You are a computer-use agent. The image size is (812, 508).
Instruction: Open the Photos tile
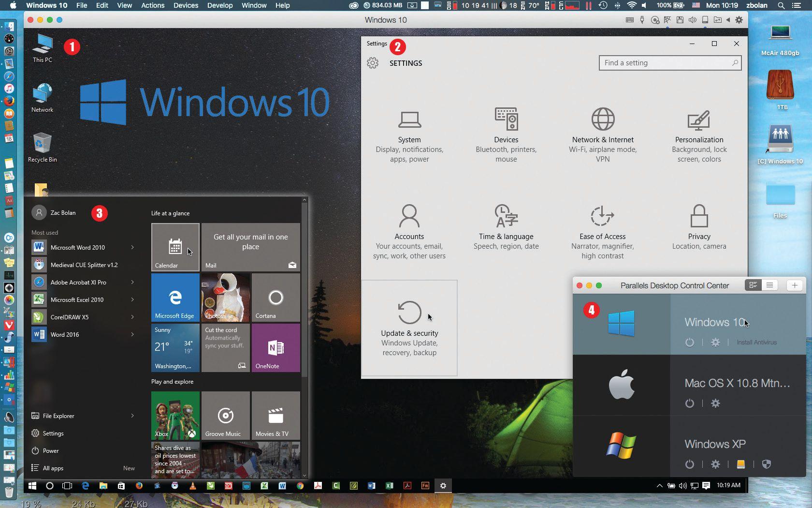click(x=226, y=298)
